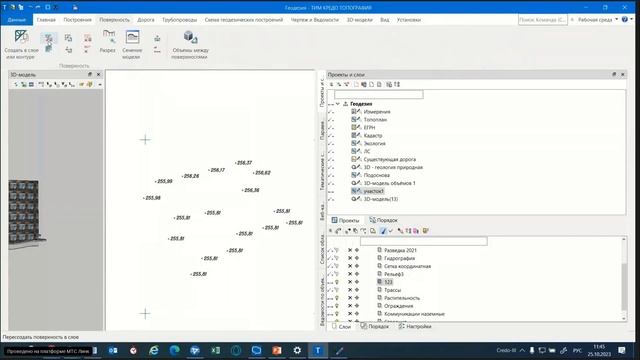Toggle visibility of участок1 project
Viewport: 640px width, 360px height.
coord(331,191)
